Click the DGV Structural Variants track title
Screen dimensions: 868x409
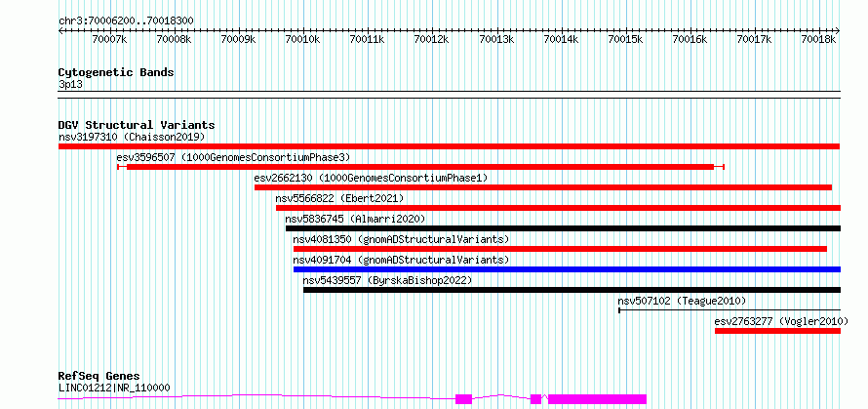click(137, 125)
